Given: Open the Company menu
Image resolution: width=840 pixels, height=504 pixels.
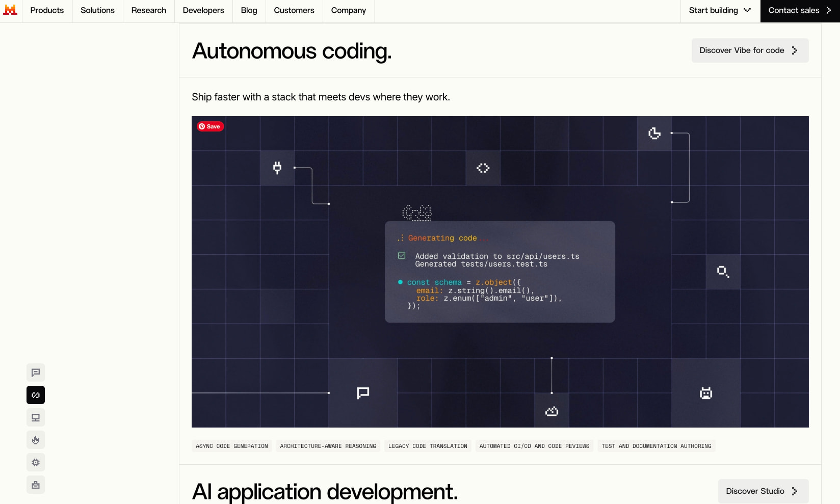Looking at the screenshot, I should pos(349,11).
